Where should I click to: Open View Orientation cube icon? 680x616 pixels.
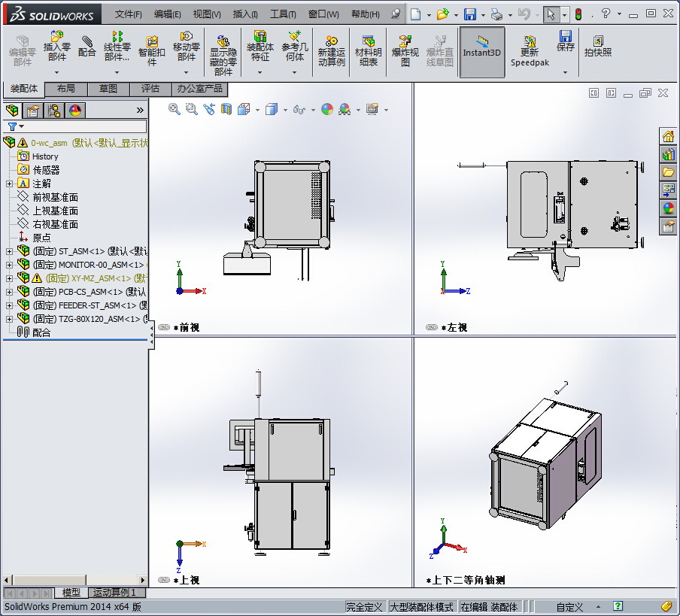pos(244,109)
